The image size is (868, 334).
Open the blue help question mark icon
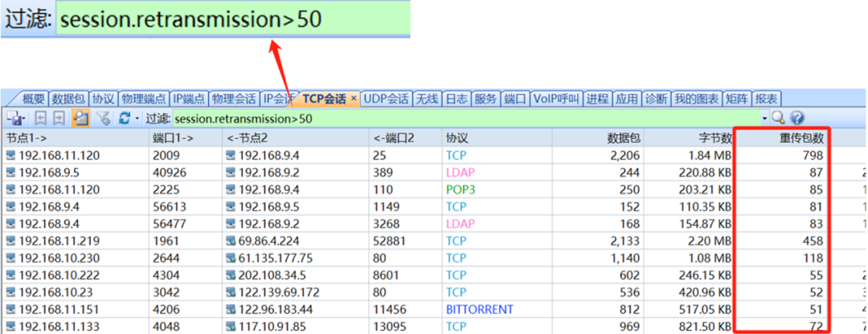pos(796,119)
